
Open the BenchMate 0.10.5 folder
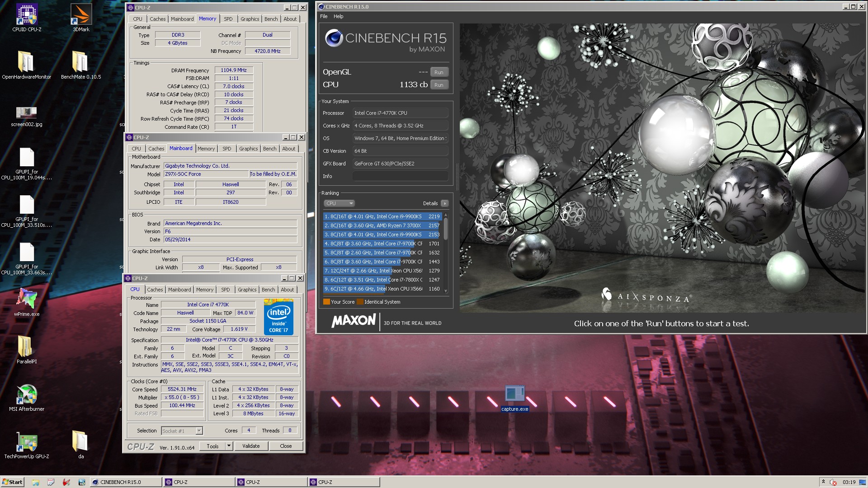pyautogui.click(x=81, y=65)
